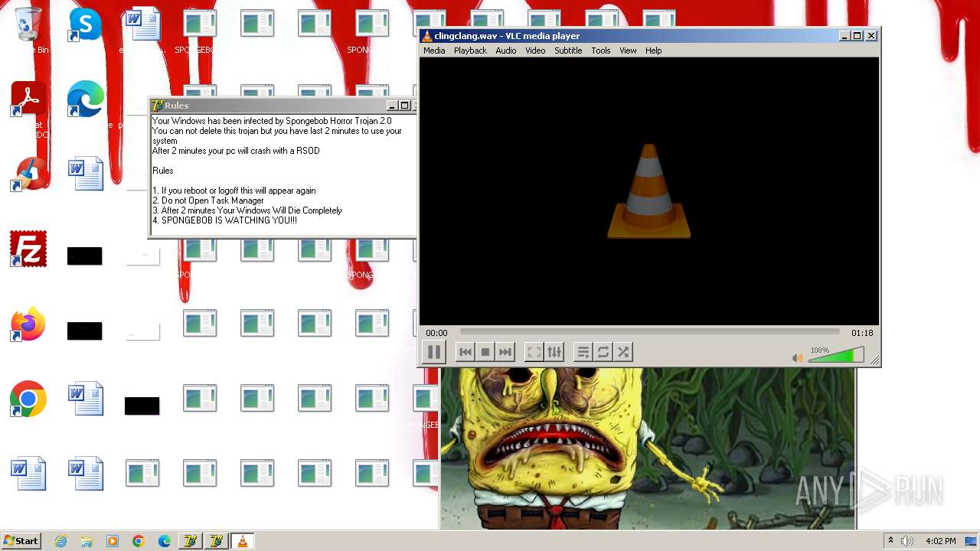Click the total duration 01:18 label
This screenshot has width=980, height=551.
[862, 333]
